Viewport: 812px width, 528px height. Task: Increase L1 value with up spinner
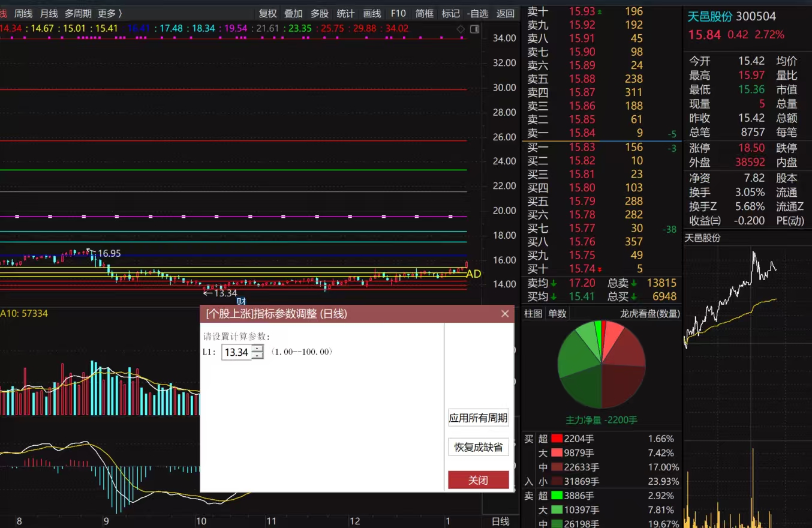click(258, 349)
